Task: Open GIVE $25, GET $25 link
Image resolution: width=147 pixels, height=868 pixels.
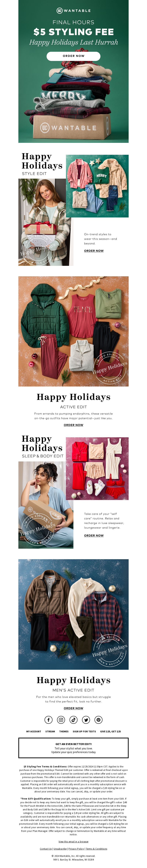Action: pyautogui.click(x=110, y=732)
